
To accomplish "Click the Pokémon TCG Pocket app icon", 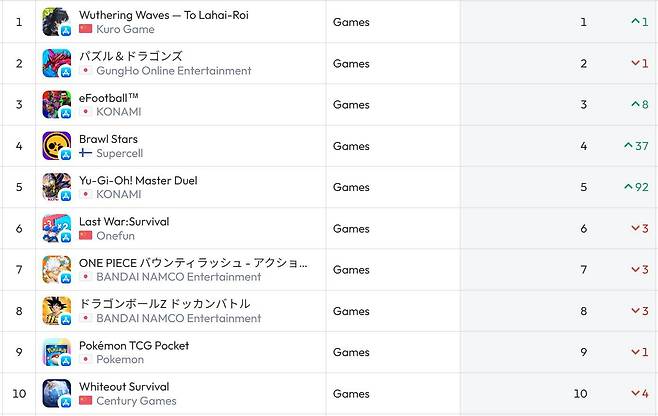I will click(56, 353).
